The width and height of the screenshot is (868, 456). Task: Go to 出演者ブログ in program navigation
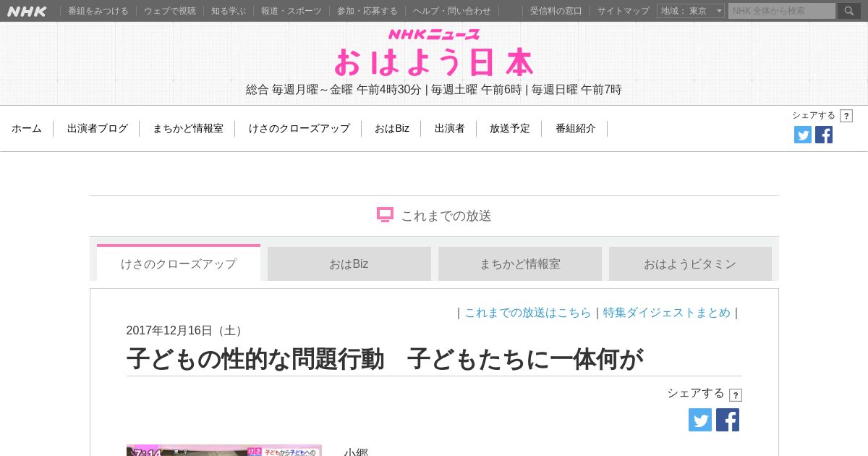pyautogui.click(x=98, y=128)
